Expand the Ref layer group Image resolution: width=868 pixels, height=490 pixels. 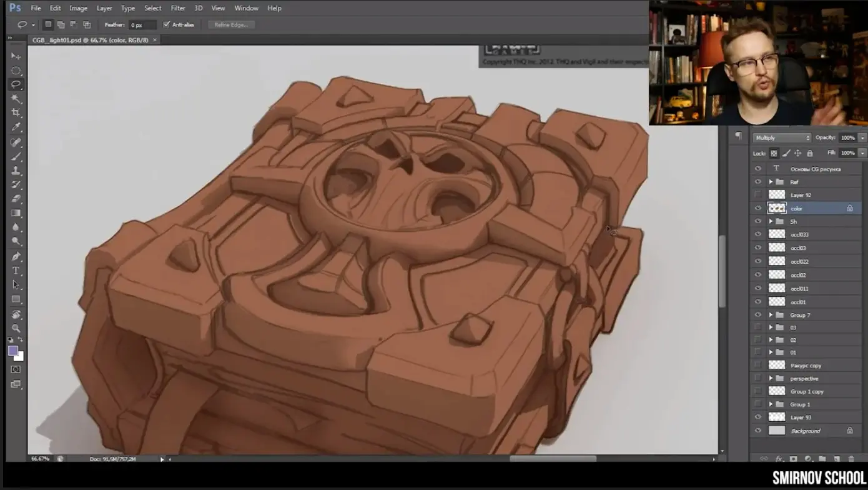pyautogui.click(x=771, y=182)
